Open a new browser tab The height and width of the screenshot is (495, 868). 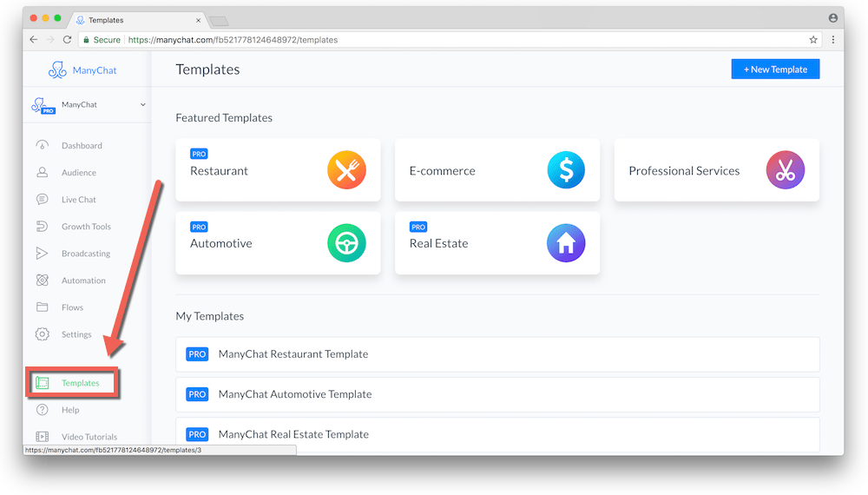click(x=220, y=21)
